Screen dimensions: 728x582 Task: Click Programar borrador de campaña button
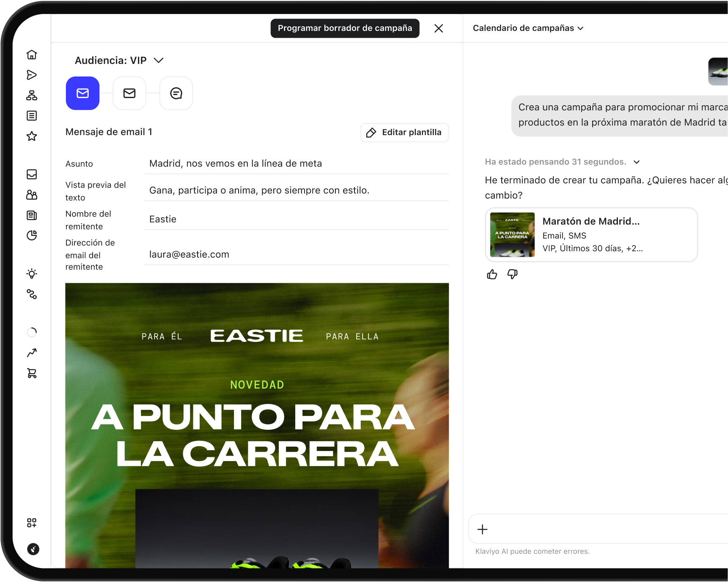click(x=345, y=28)
